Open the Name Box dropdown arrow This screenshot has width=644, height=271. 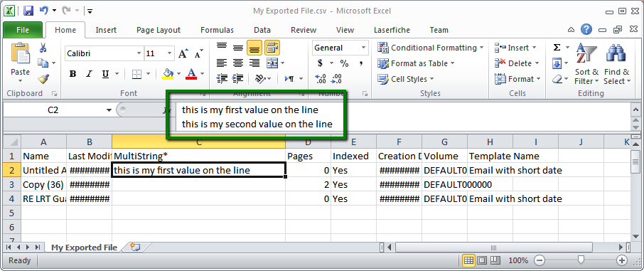(109, 110)
